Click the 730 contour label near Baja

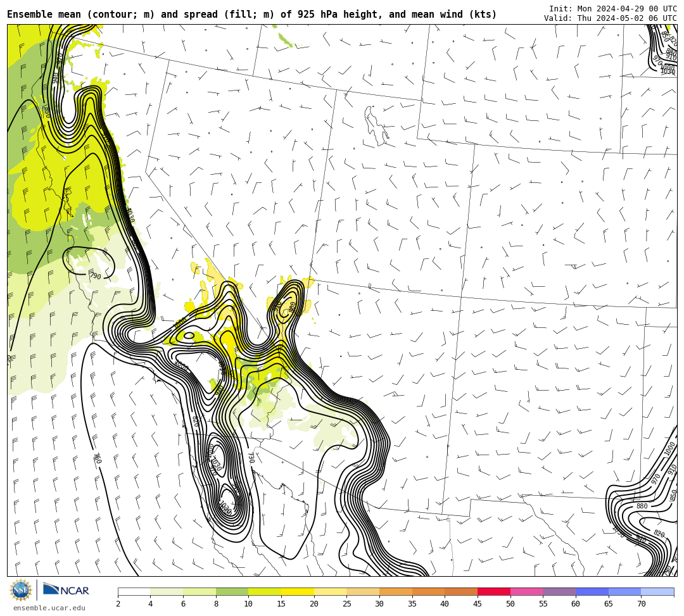(x=251, y=457)
